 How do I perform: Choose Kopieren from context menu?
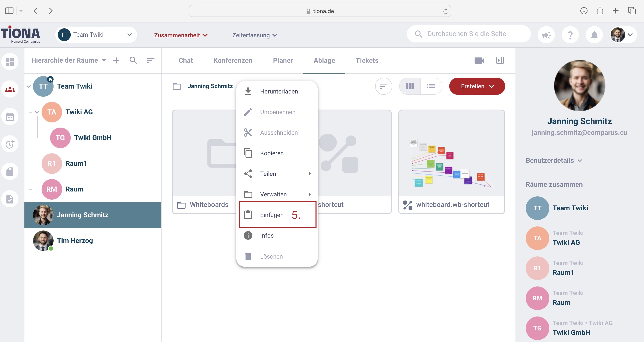tap(277, 153)
